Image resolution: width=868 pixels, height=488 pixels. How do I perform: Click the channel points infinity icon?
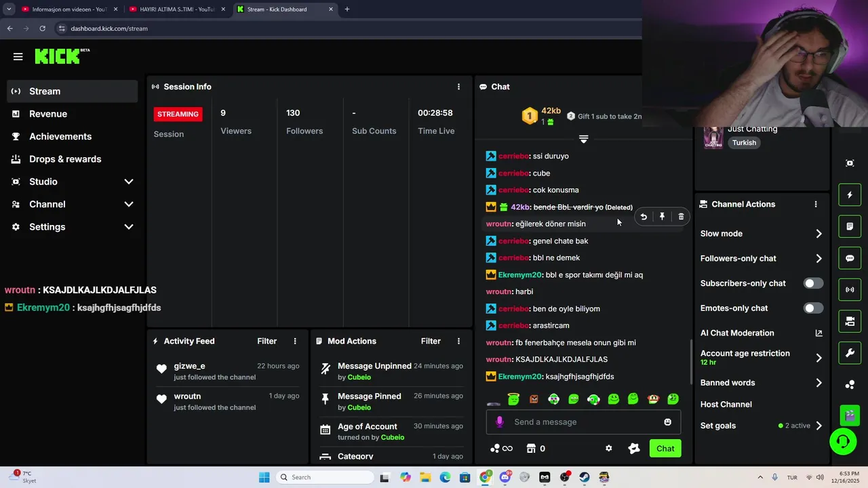tap(501, 449)
